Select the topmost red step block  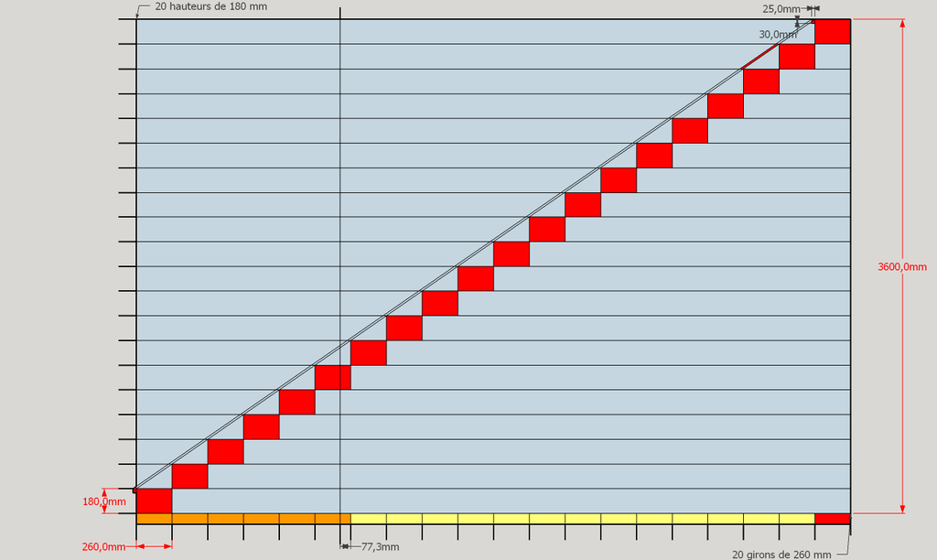[x=833, y=32]
